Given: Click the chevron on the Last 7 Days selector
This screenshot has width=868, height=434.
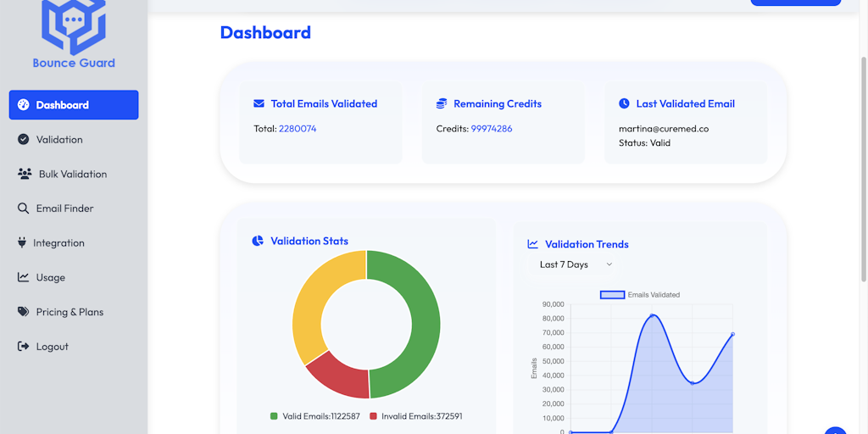Looking at the screenshot, I should (x=609, y=264).
